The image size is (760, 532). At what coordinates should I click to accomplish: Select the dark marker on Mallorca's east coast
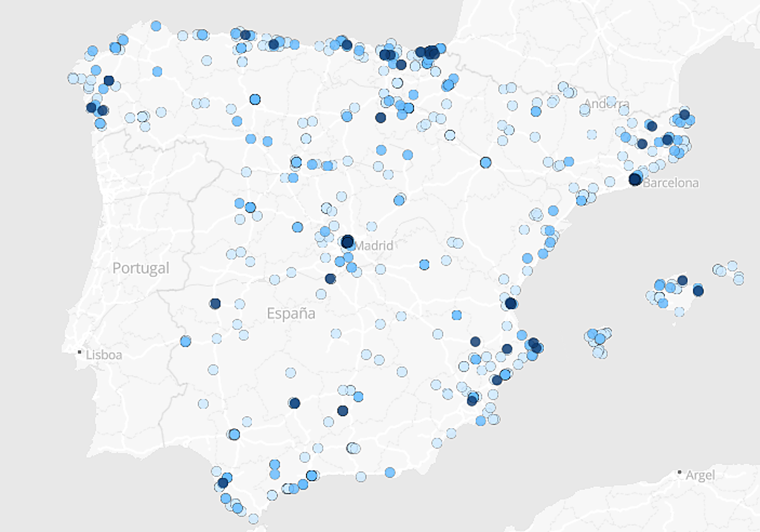pyautogui.click(x=698, y=291)
